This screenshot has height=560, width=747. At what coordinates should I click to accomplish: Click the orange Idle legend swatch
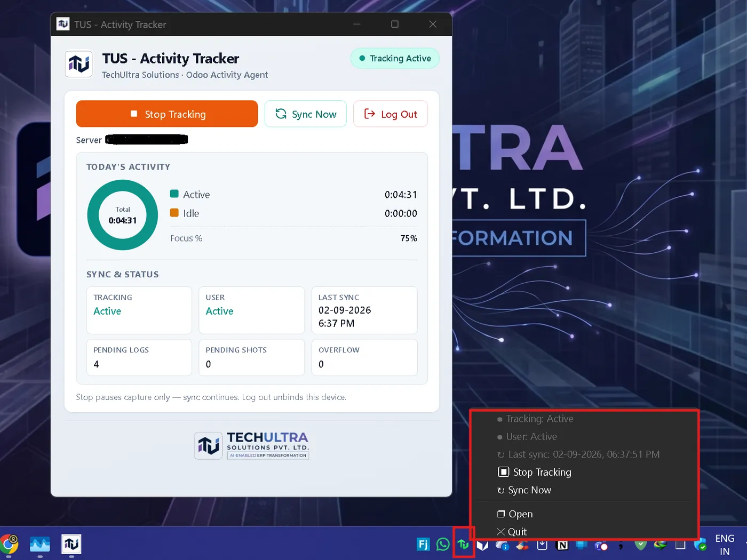pyautogui.click(x=174, y=213)
